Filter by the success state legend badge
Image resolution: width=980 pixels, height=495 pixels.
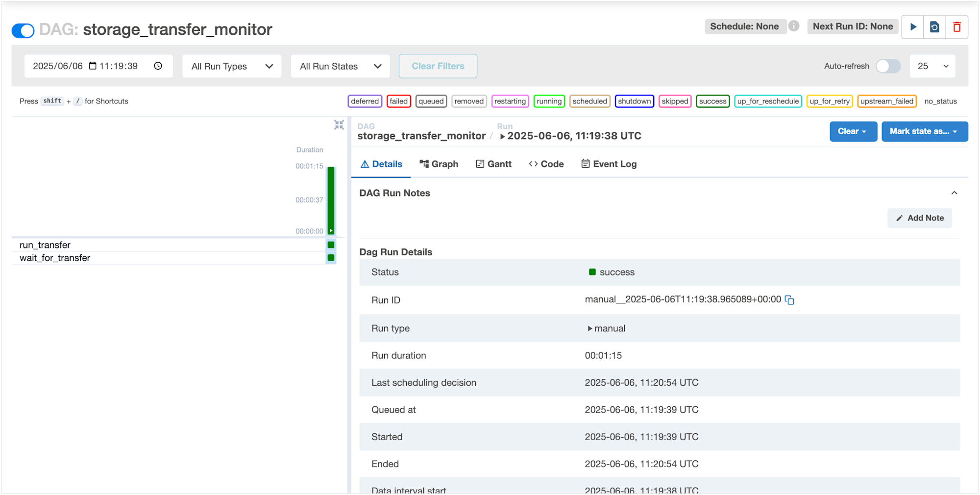[x=713, y=101]
